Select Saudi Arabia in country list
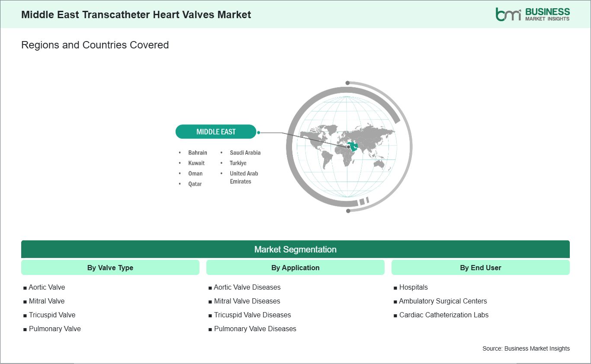591x364 pixels. (245, 153)
